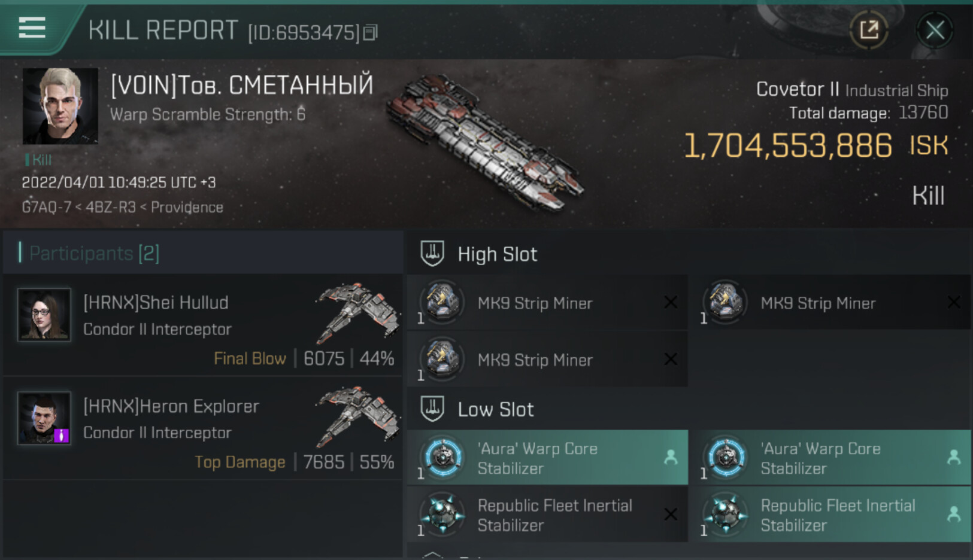Toggle dropped marker on second 'Aura' Stabilizer

953,458
